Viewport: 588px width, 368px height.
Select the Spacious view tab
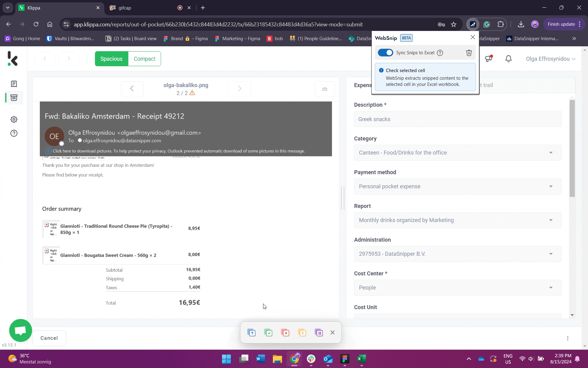click(111, 59)
